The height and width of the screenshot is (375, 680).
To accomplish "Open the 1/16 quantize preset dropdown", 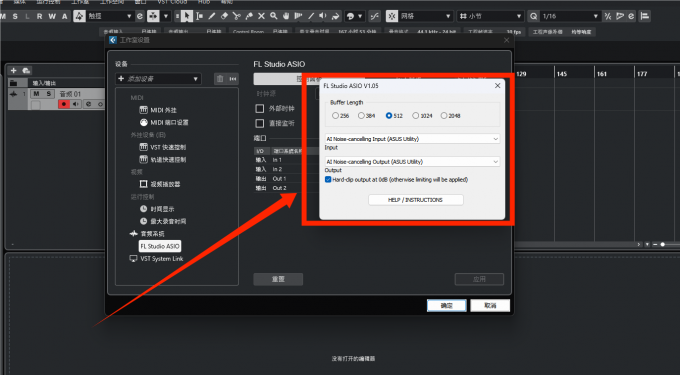I will 570,16.
